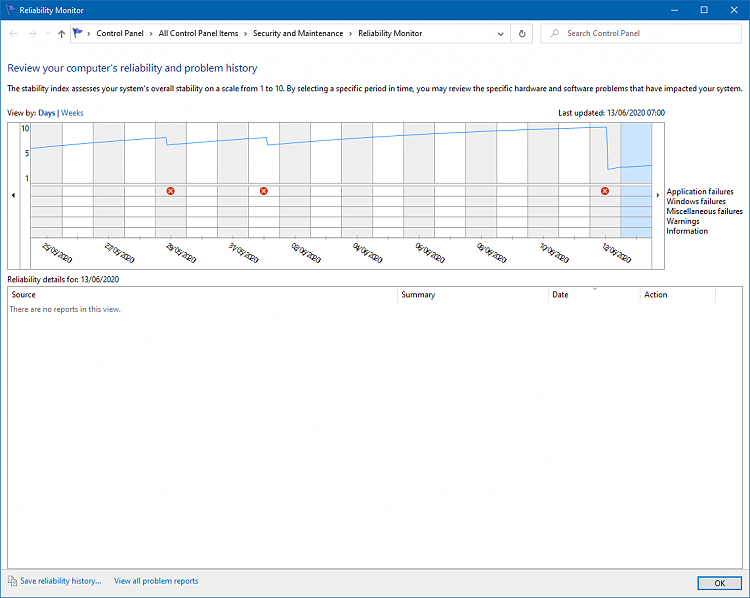750x598 pixels.
Task: Open the Control Panel breadcrumb
Action: point(120,33)
